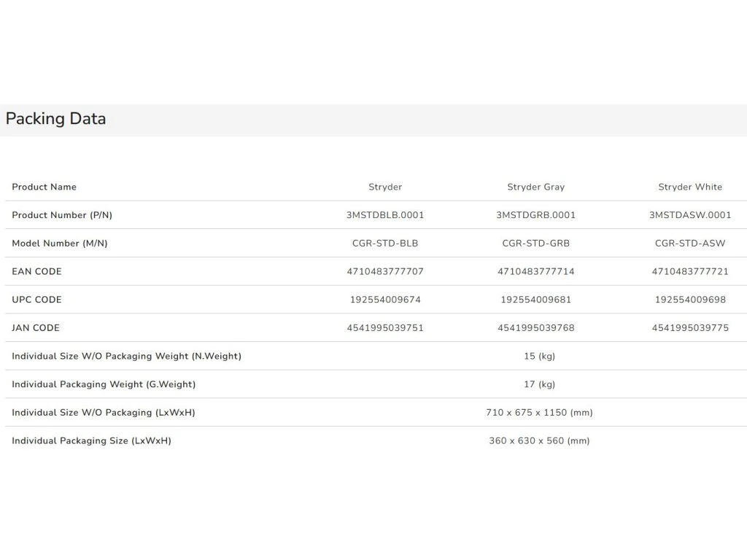The image size is (747, 560).
Task: Click the Stryder White column header
Action: click(690, 187)
